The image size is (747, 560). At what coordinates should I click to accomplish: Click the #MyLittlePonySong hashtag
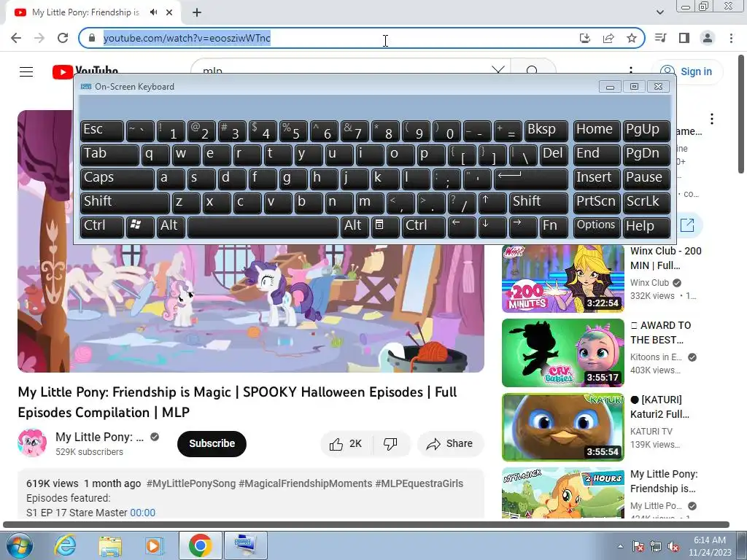pos(191,483)
